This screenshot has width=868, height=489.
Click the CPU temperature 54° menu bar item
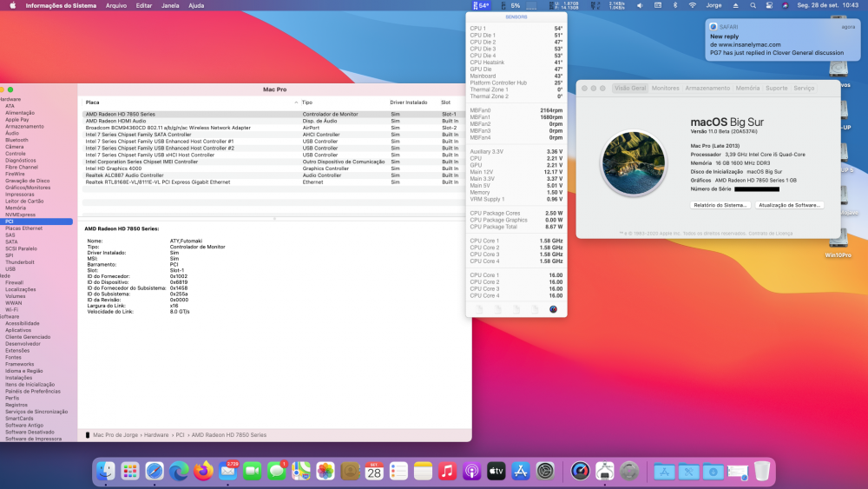[x=481, y=5]
